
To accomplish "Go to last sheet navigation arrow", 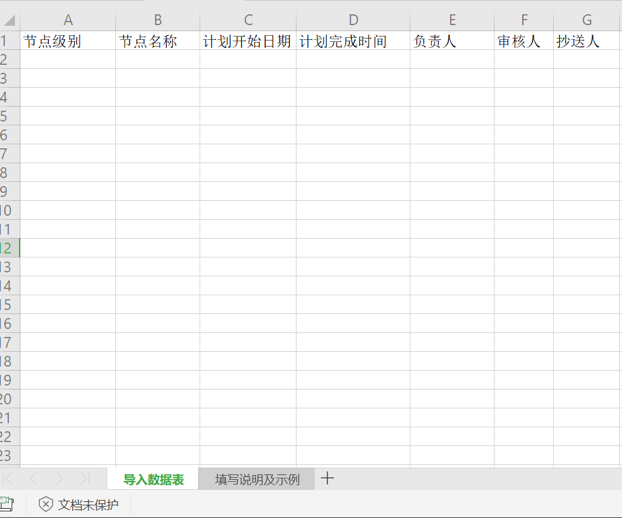I will [x=85, y=479].
